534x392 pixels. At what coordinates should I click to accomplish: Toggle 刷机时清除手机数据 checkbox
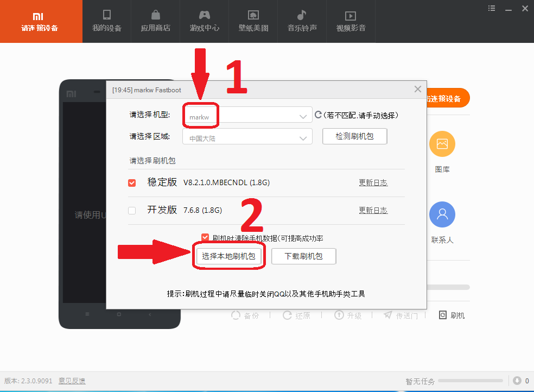coord(205,238)
